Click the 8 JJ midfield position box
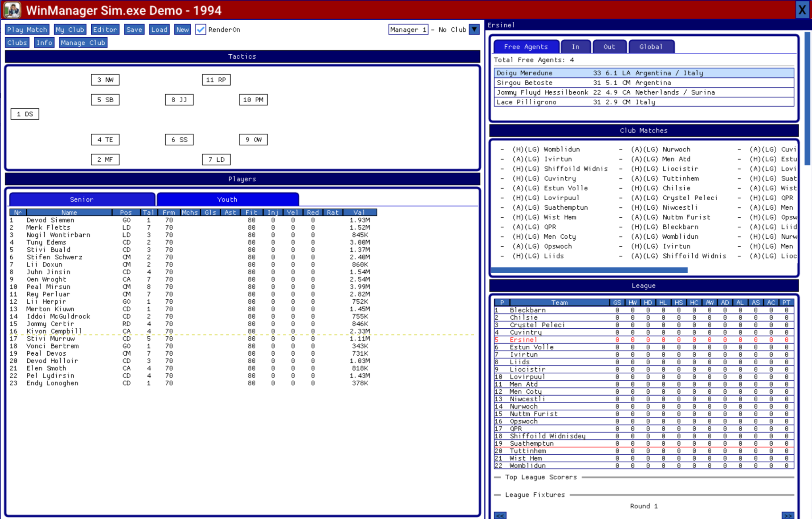812x519 pixels. [179, 100]
